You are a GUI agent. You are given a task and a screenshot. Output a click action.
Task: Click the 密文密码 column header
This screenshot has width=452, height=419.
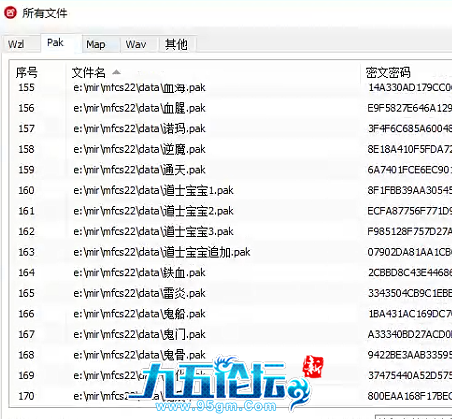(x=388, y=72)
